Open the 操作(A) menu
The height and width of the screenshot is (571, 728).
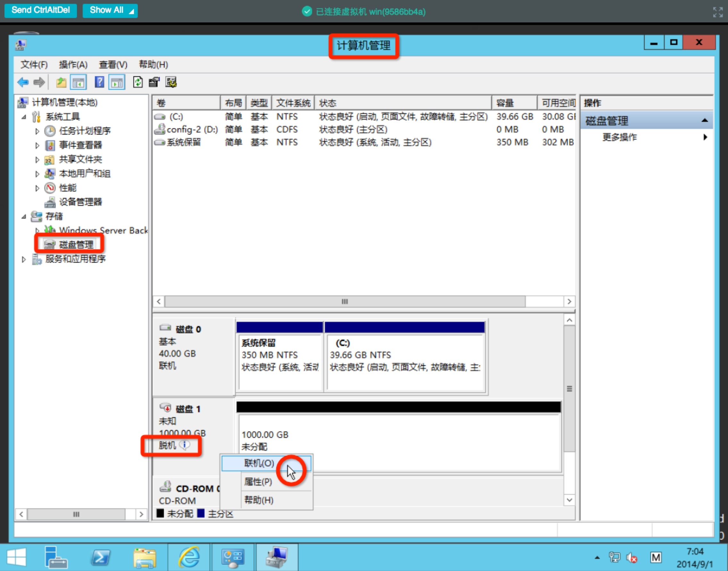point(73,64)
